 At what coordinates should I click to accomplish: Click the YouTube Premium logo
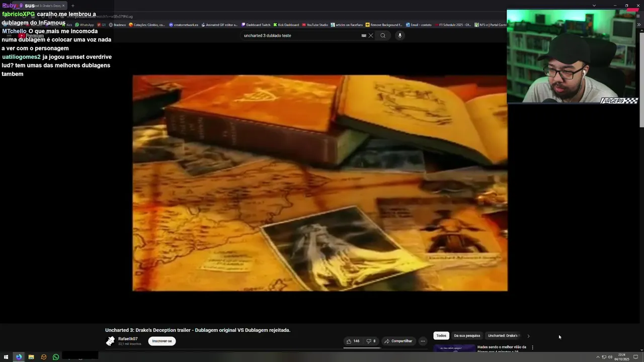tap(31, 36)
